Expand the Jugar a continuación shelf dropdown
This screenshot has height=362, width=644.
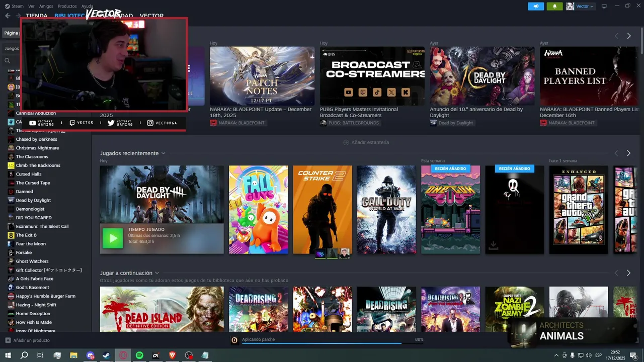click(157, 273)
